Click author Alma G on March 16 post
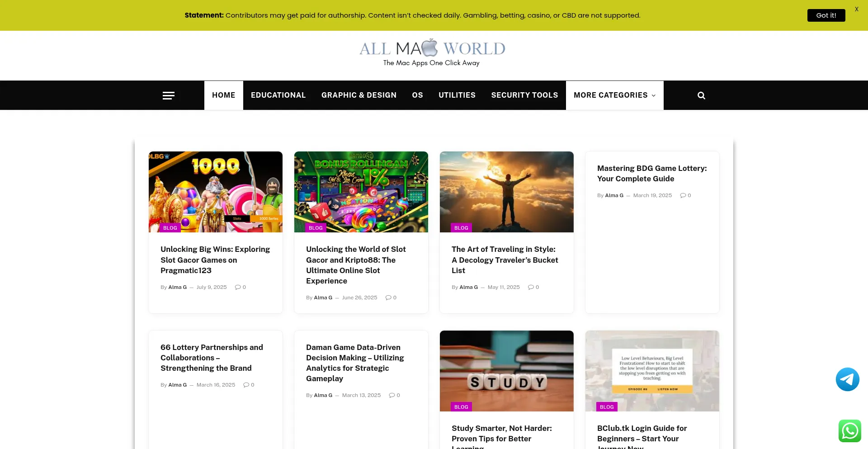 (x=178, y=385)
